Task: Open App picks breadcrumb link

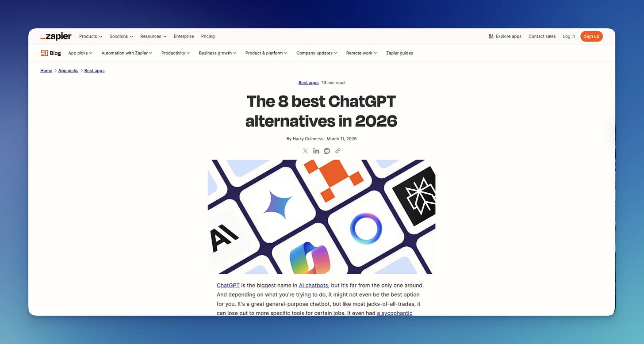Action: pos(68,71)
